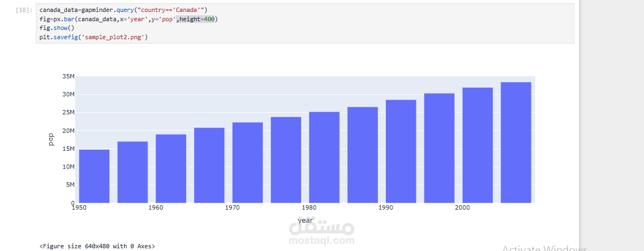The width and height of the screenshot is (644, 251).
Task: Click the 1950 x-axis tick label
Action: point(79,208)
